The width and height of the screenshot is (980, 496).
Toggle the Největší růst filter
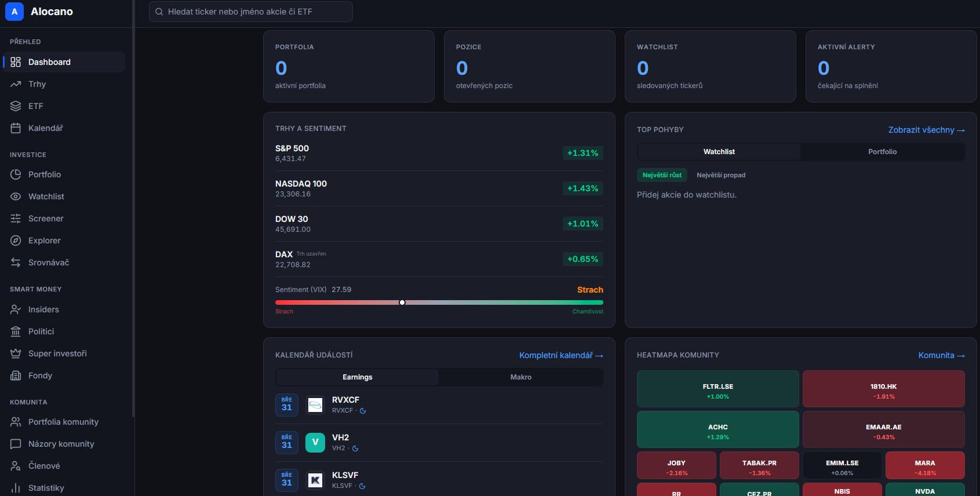(x=662, y=175)
